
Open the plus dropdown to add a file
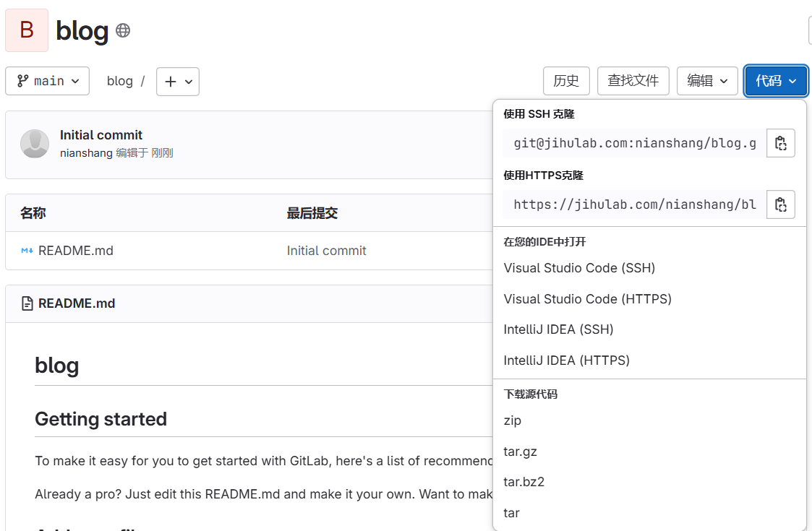tap(177, 81)
